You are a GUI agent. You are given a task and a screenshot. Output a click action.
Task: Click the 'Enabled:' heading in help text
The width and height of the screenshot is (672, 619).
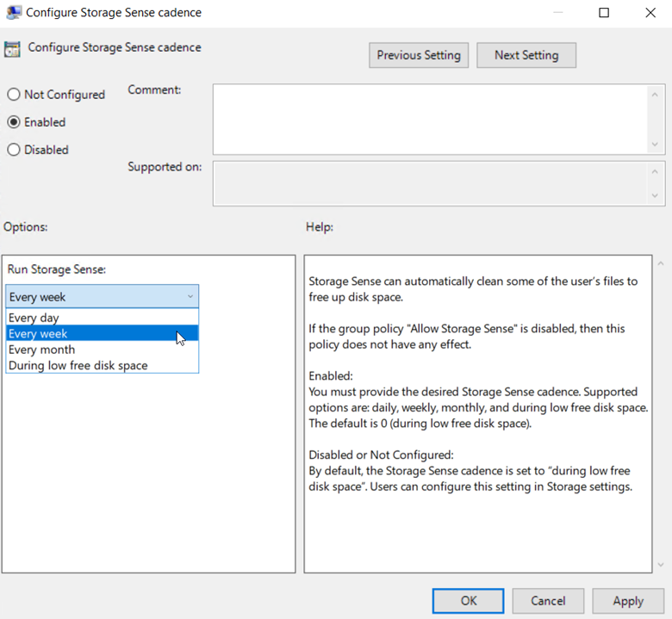pos(331,375)
